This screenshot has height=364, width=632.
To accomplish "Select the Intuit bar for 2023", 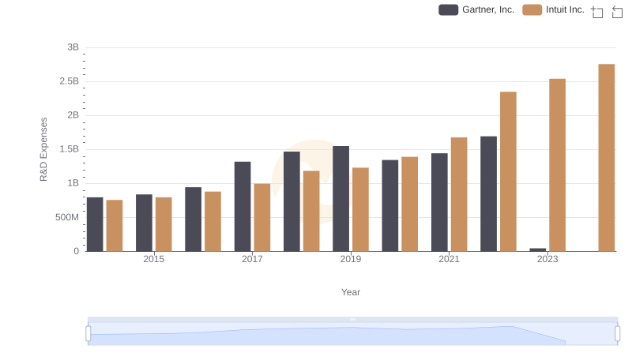I will click(557, 165).
